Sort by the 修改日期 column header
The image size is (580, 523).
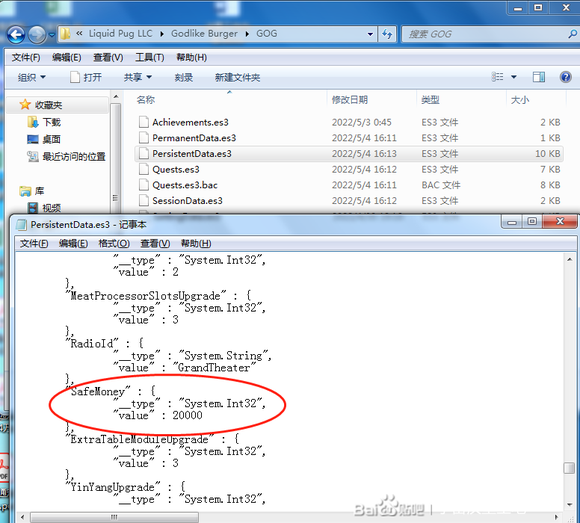coord(350,99)
